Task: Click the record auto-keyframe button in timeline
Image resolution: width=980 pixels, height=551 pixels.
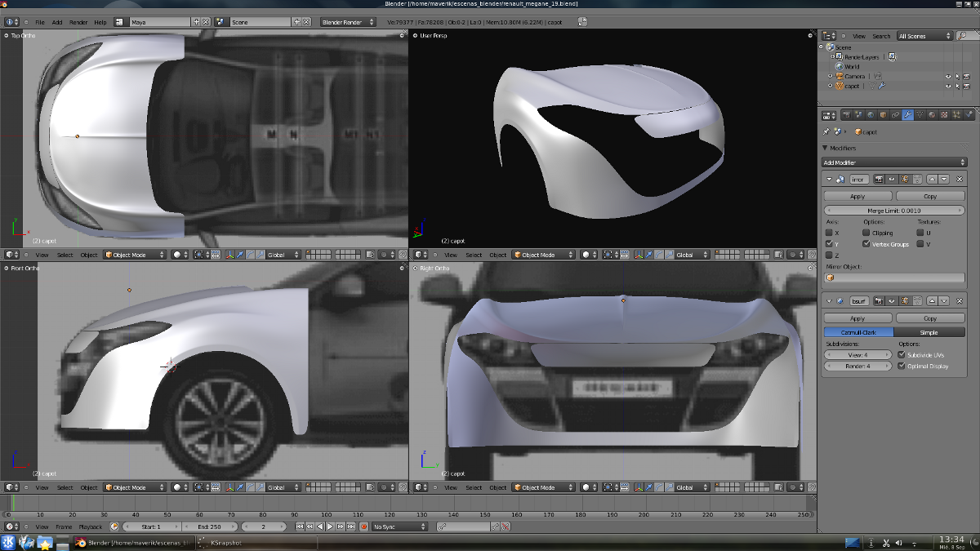Action: pos(364,527)
